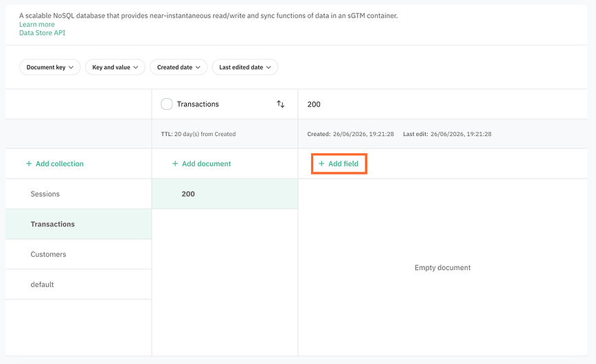The height and width of the screenshot is (364, 596).
Task: Expand the Last edited date filter
Action: 244,67
